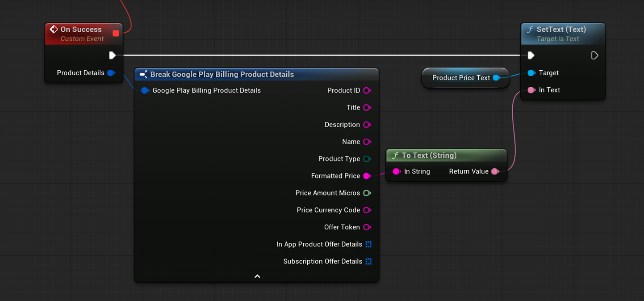Viewport: 644px width, 301px height.
Task: Click the Formatted Price output pin
Action: coord(367,176)
